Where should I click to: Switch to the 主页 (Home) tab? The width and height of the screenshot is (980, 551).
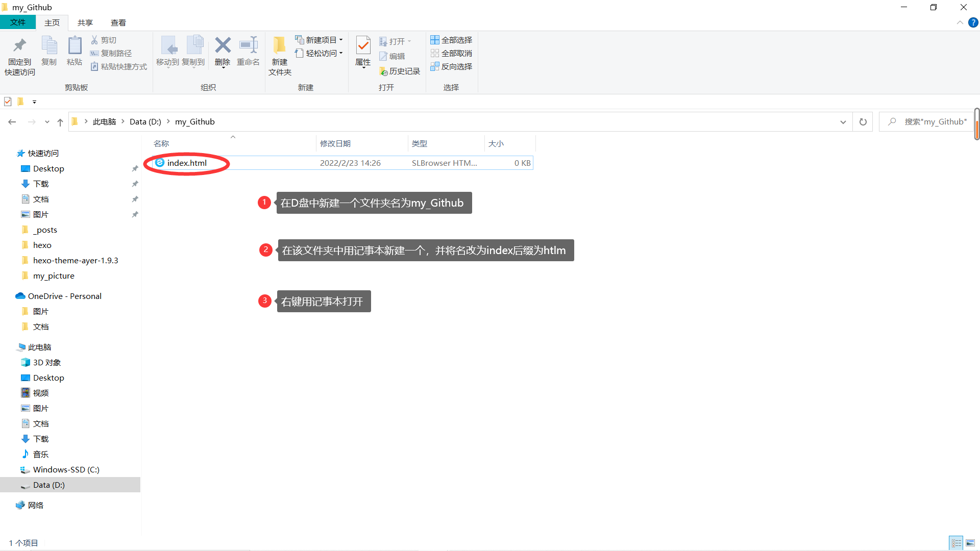(x=52, y=22)
